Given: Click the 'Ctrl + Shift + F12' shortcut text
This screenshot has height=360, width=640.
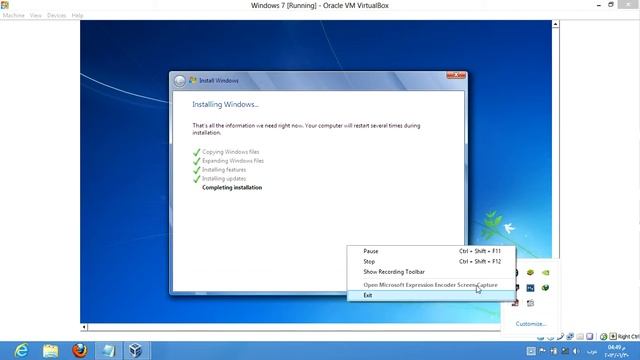Looking at the screenshot, I should pyautogui.click(x=480, y=261).
